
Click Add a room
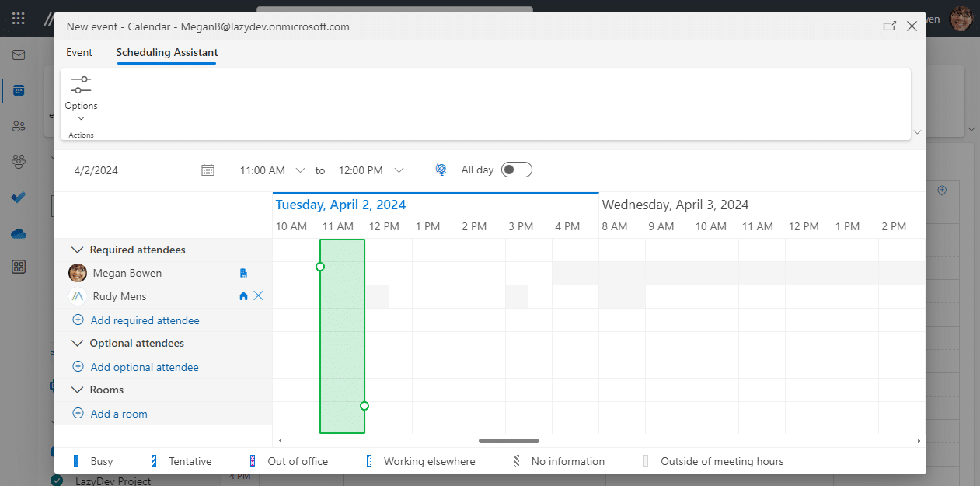point(120,414)
